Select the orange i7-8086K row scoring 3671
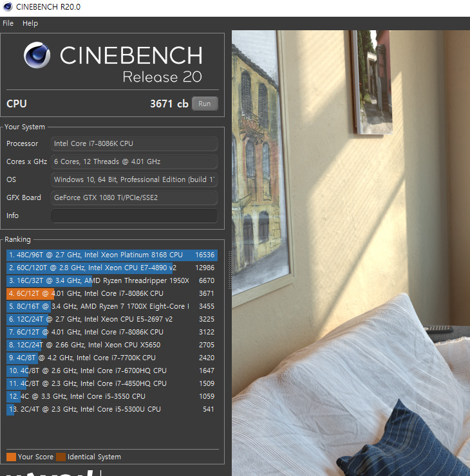Viewport: 470px width, 476px height. tap(112, 293)
